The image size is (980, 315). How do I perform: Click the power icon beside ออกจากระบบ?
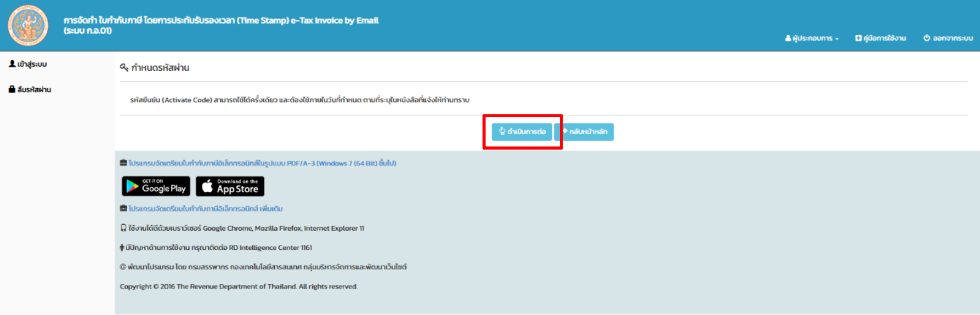tap(927, 38)
